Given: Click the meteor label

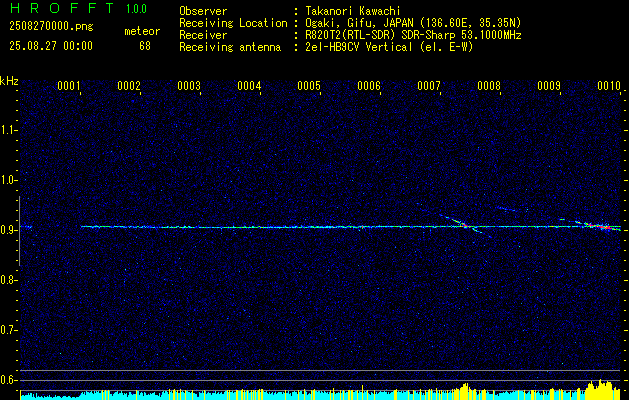Looking at the screenshot, I should [142, 31].
